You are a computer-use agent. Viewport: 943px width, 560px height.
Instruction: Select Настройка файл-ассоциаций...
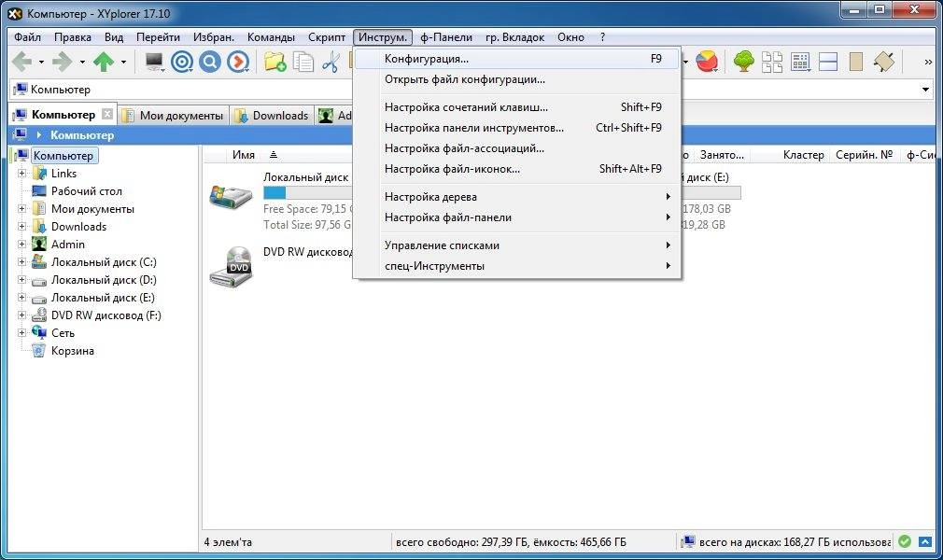(517, 148)
